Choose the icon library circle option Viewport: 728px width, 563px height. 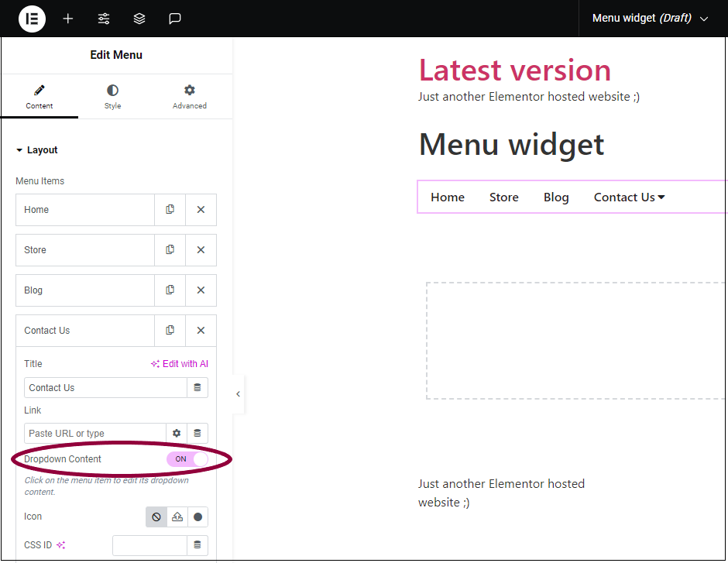click(197, 517)
